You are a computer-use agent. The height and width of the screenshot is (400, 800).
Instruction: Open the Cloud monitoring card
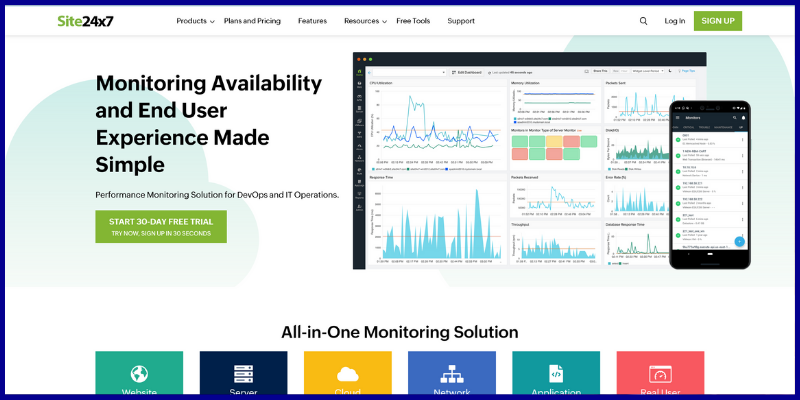(347, 372)
